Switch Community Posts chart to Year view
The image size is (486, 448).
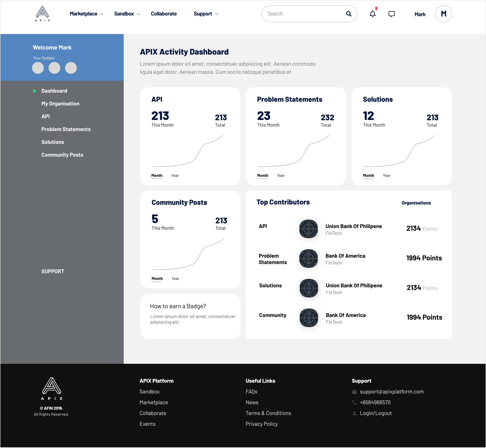tap(175, 279)
